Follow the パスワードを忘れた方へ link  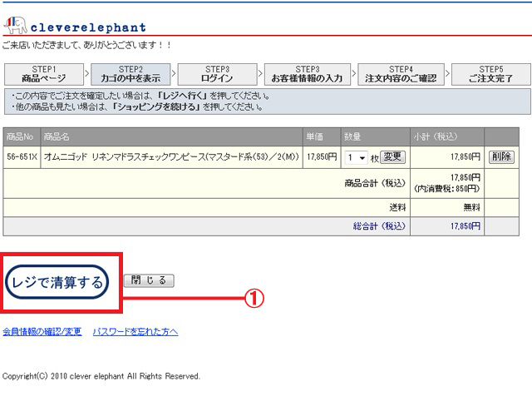(x=135, y=332)
